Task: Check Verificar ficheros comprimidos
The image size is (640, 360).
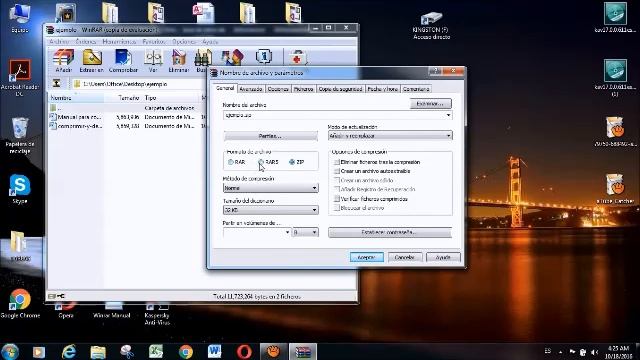Action: coord(337,199)
